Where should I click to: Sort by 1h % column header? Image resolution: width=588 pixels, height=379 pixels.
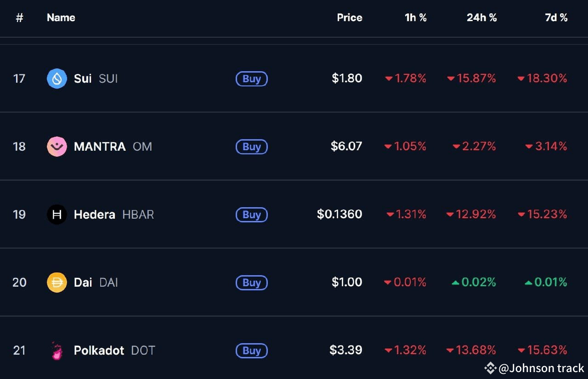[416, 17]
